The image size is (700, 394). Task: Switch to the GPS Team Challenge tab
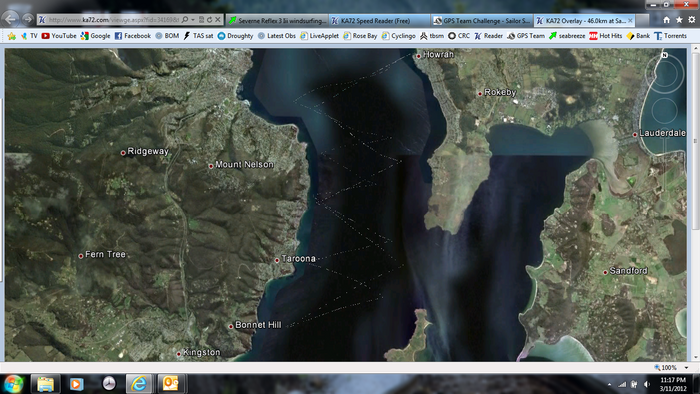482,21
